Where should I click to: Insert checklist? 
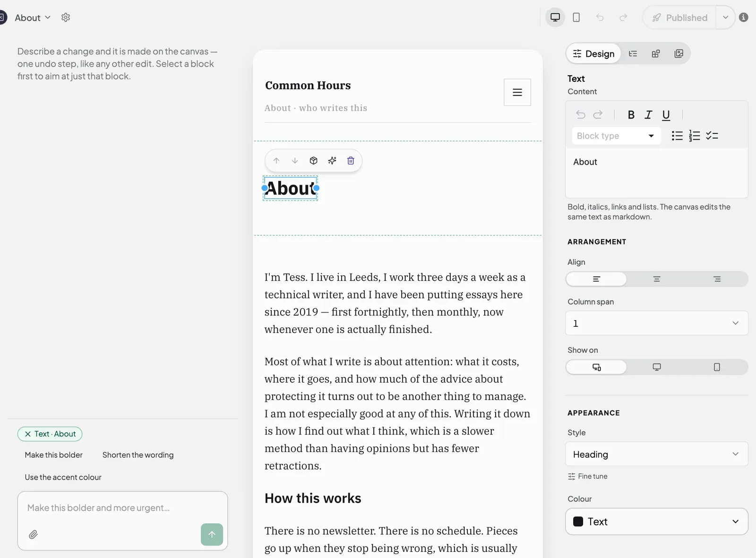tap(712, 136)
